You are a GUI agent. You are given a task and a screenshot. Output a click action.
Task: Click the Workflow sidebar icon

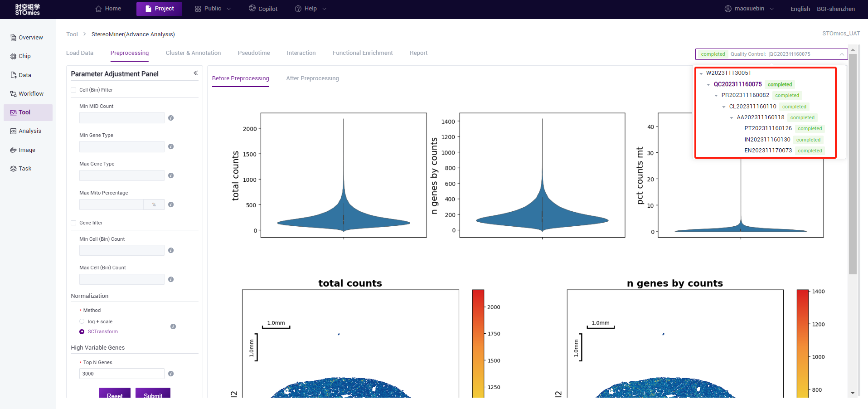(x=14, y=94)
